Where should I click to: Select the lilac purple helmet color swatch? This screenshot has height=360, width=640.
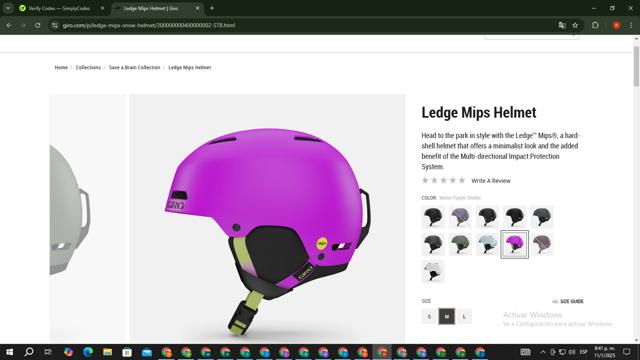pos(460,217)
